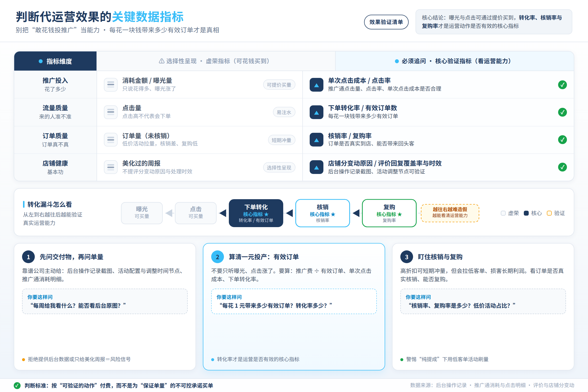Select the 选择性呈现 虚荣指标 column header
The width and height of the screenshot is (588, 392).
[x=216, y=61]
